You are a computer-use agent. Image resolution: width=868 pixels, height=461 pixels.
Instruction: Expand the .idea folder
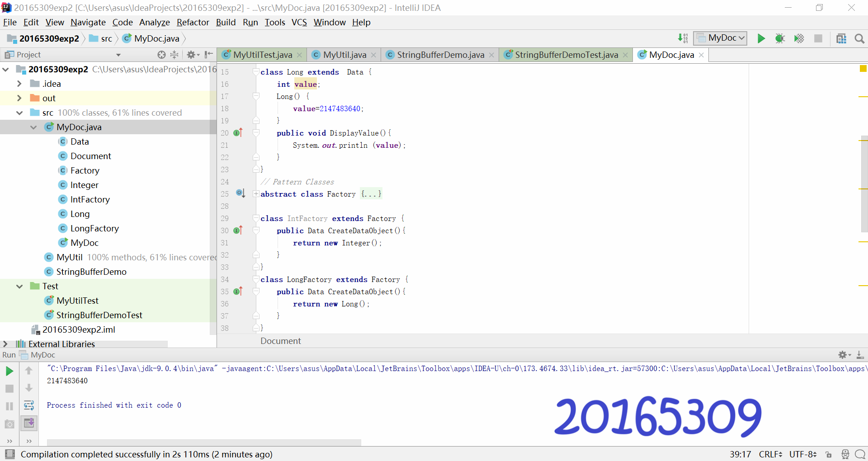[x=19, y=84]
